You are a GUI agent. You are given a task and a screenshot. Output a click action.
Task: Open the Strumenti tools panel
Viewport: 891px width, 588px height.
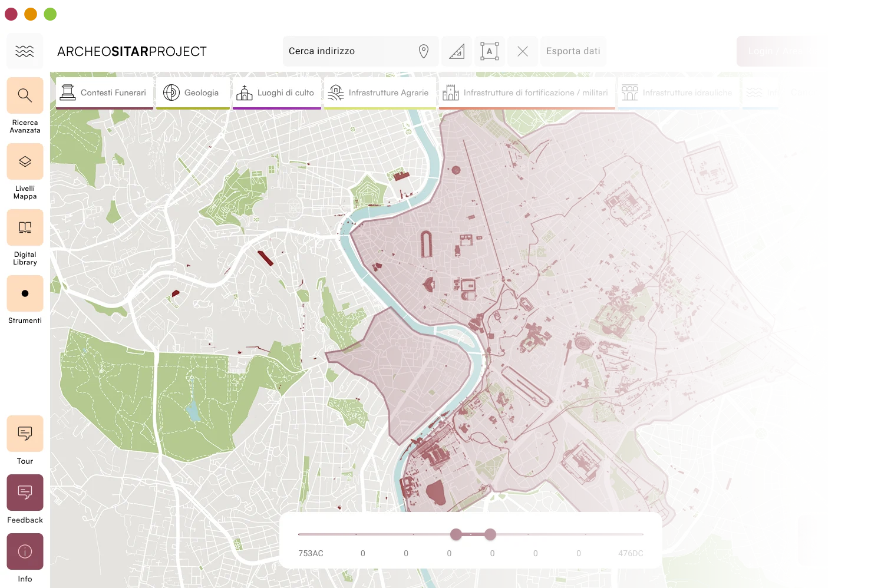pyautogui.click(x=25, y=293)
